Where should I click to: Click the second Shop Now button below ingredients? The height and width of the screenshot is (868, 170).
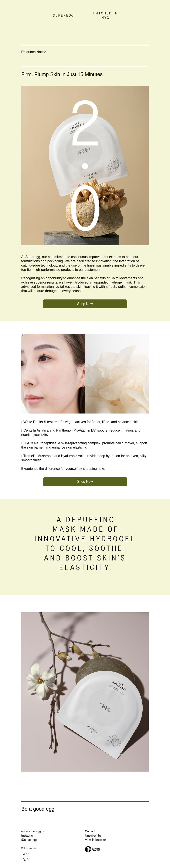[x=85, y=481]
